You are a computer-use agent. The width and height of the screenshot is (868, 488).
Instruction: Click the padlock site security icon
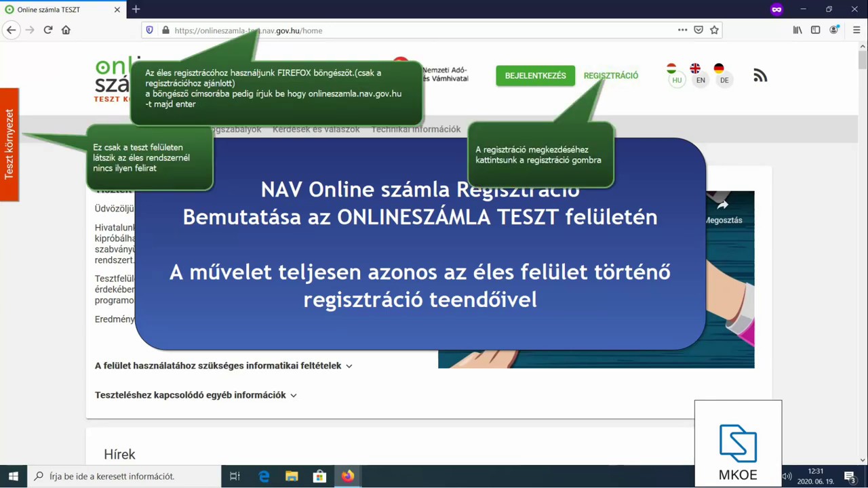pos(165,30)
